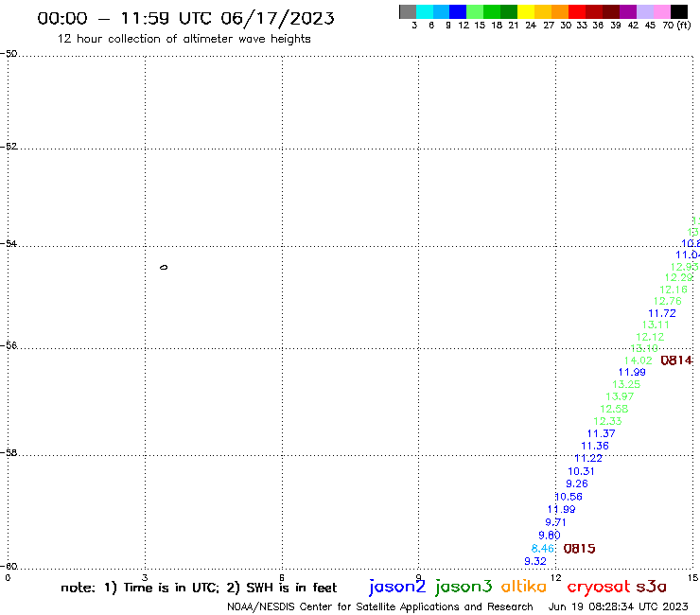The width and height of the screenshot is (700, 615).
Task: Pick the yellow swatch in the color scale
Action: pyautogui.click(x=526, y=11)
